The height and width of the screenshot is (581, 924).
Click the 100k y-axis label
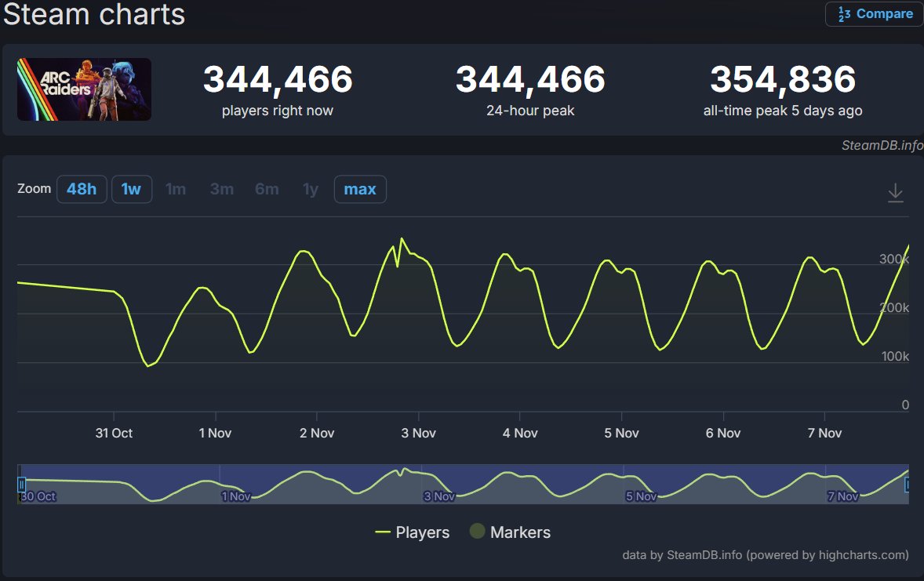[x=895, y=357]
